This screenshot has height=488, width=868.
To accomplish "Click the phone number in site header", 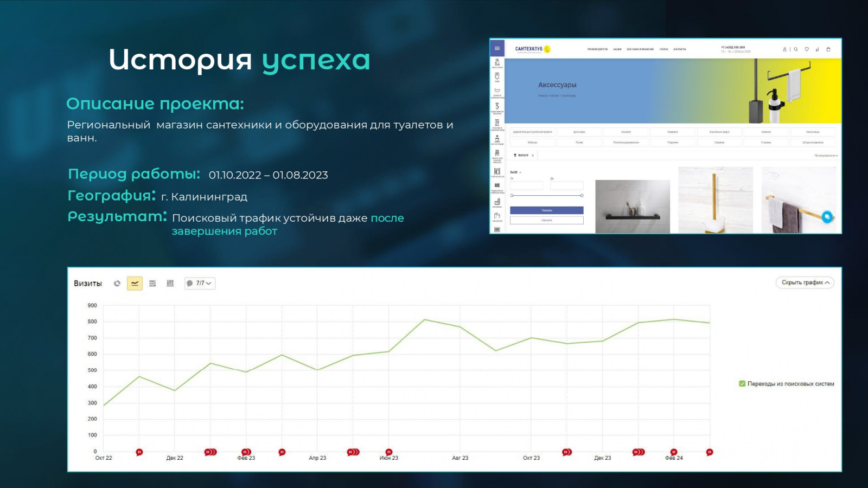I will click(x=733, y=47).
